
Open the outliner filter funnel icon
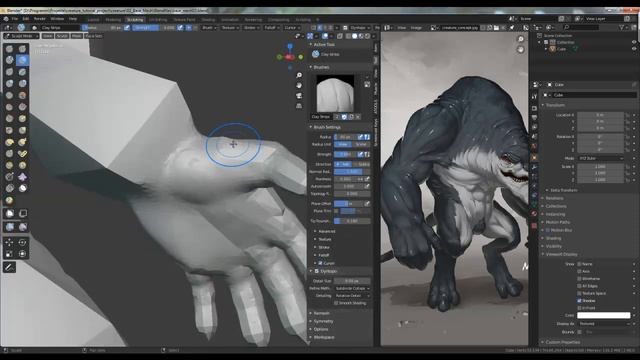[621, 27]
